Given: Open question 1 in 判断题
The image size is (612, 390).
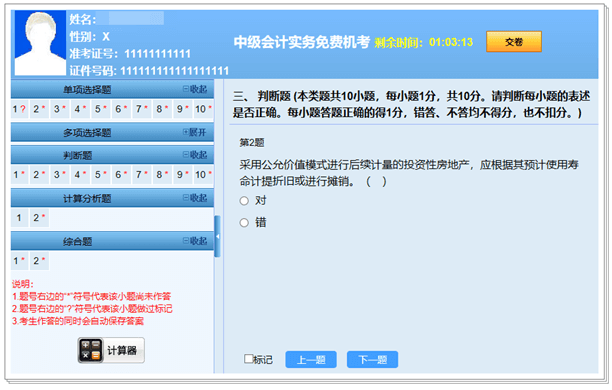Looking at the screenshot, I should coord(19,175).
